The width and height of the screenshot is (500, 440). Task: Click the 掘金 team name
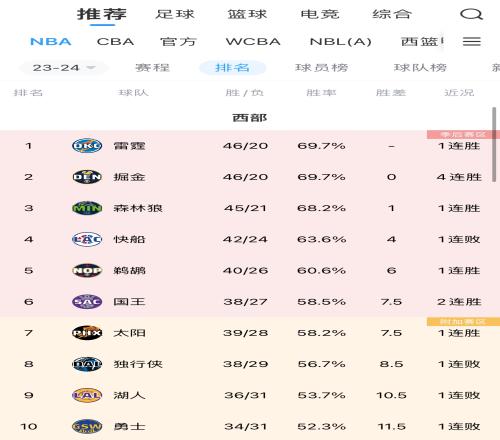click(x=129, y=177)
